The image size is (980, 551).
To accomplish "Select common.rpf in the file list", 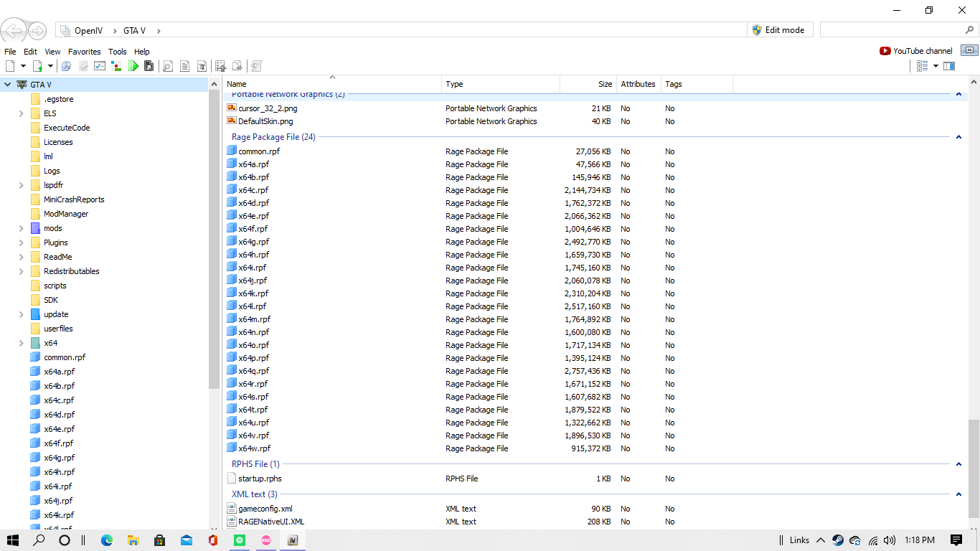I will coord(259,151).
